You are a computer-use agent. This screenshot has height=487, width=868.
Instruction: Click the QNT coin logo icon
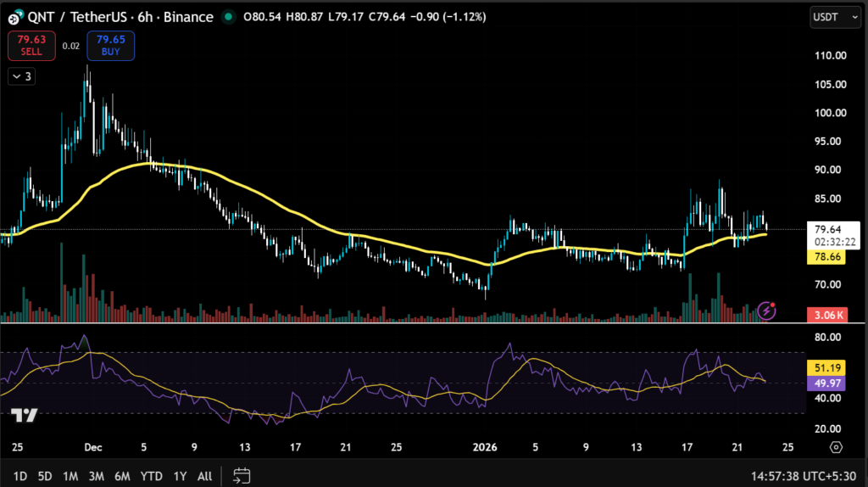[x=14, y=18]
